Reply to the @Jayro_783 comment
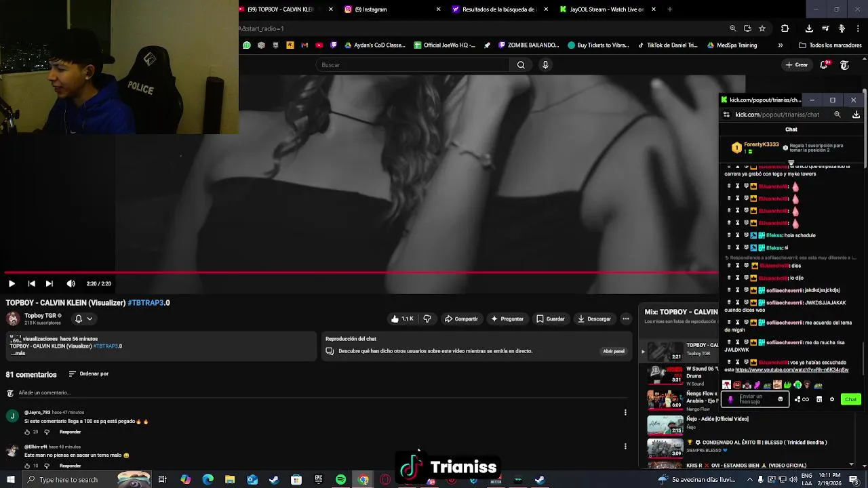This screenshot has height=488, width=868. (x=70, y=432)
